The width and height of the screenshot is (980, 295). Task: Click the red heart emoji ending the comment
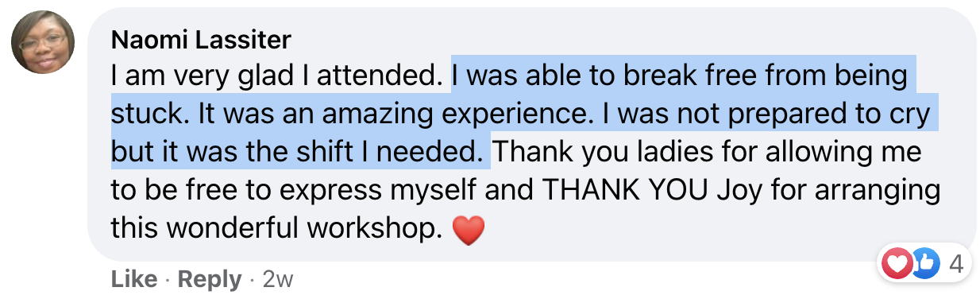[468, 231]
